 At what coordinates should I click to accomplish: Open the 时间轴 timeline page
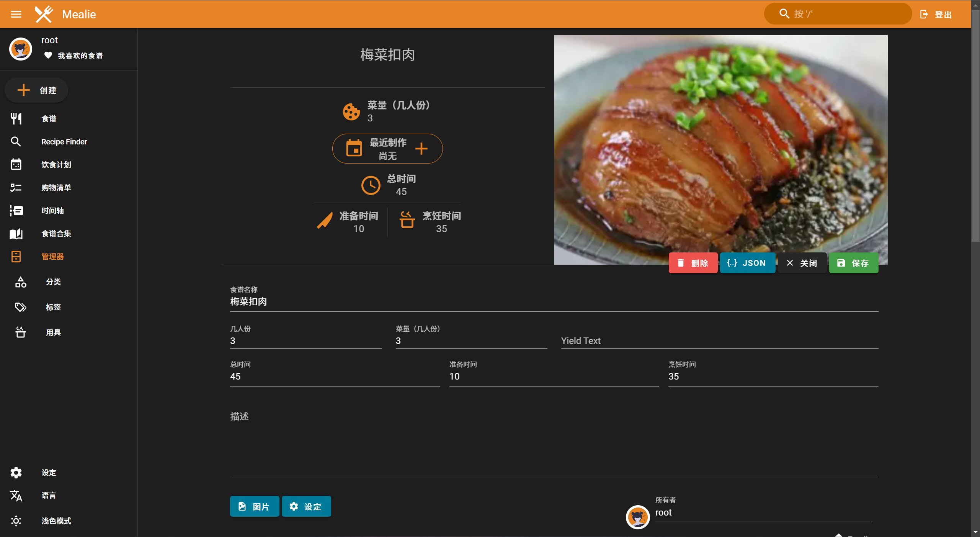point(52,211)
